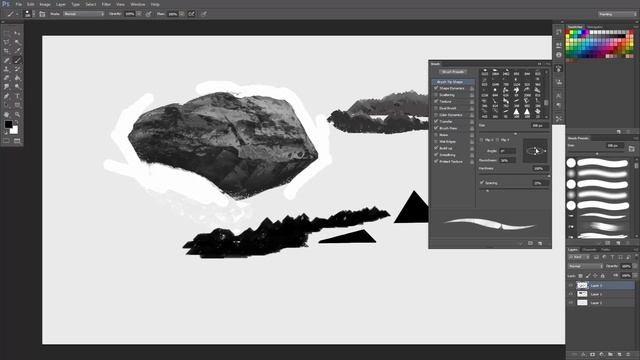The image size is (640, 360).
Task: Switch to the Channels tab
Action: 589,249
